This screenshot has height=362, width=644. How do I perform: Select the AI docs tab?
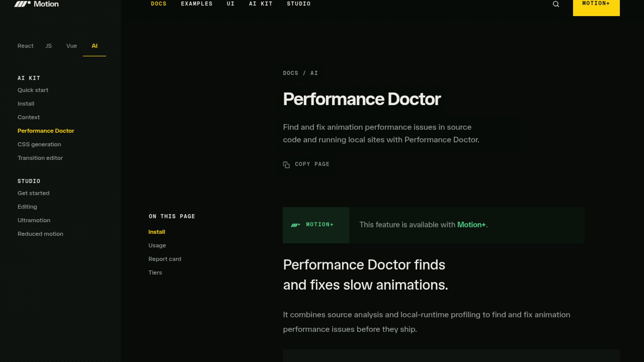click(95, 46)
